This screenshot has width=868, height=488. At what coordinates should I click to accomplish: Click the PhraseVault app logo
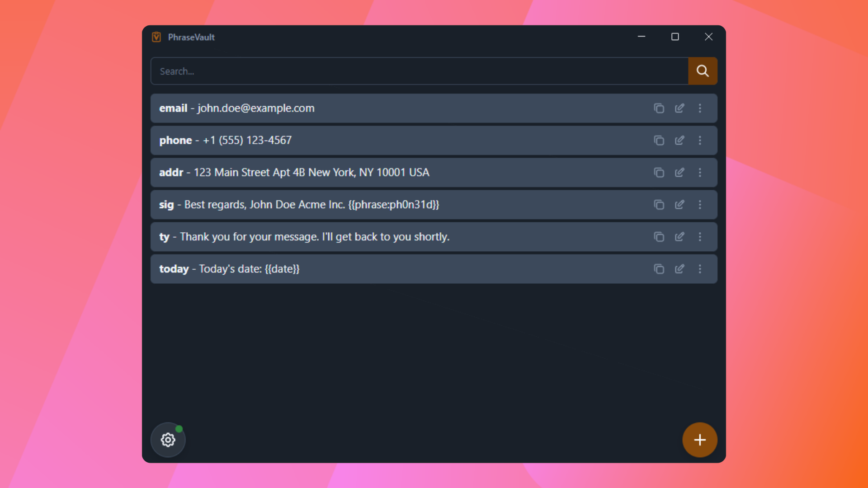point(156,37)
